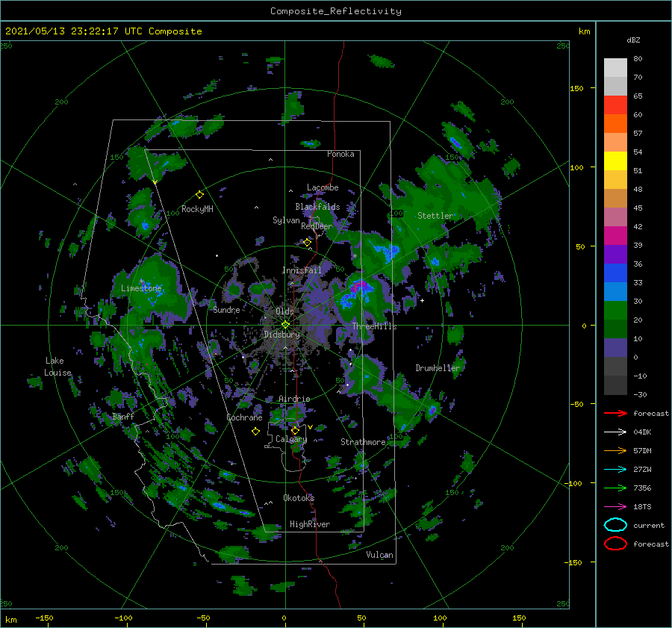672x628 pixels.
Task: Click the magenta 18TS arrow icon
Action: (x=615, y=507)
